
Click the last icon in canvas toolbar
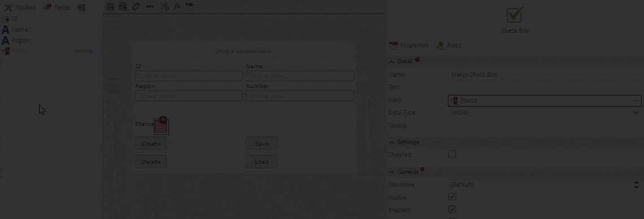[x=190, y=7]
